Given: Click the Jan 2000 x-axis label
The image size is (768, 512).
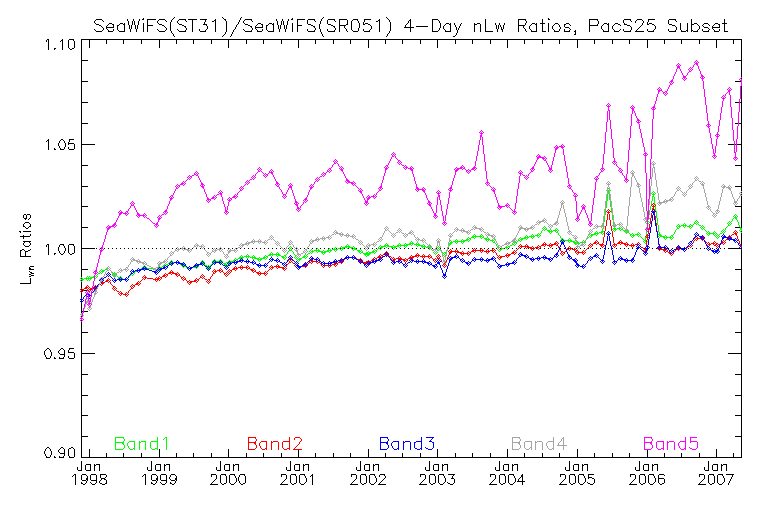Looking at the screenshot, I should tap(228, 473).
